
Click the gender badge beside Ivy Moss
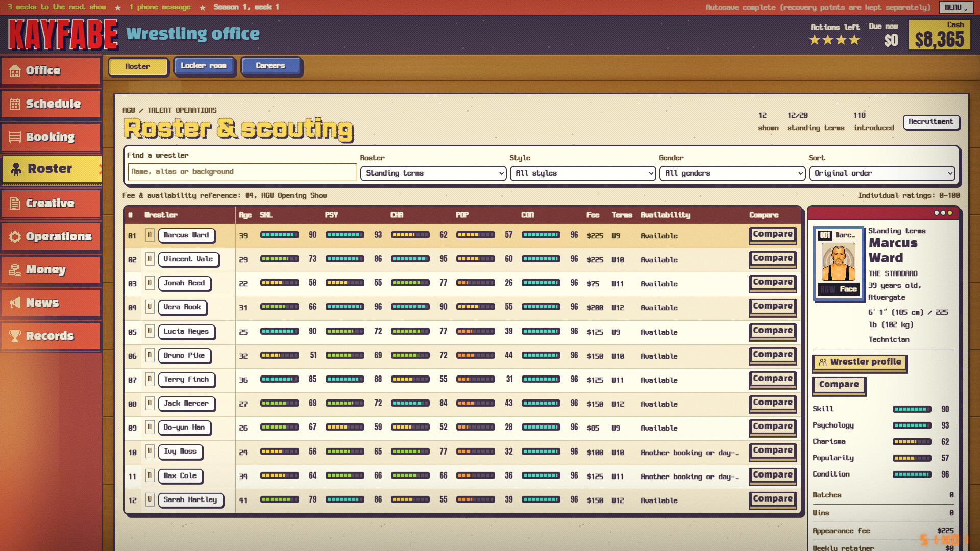[x=150, y=451]
